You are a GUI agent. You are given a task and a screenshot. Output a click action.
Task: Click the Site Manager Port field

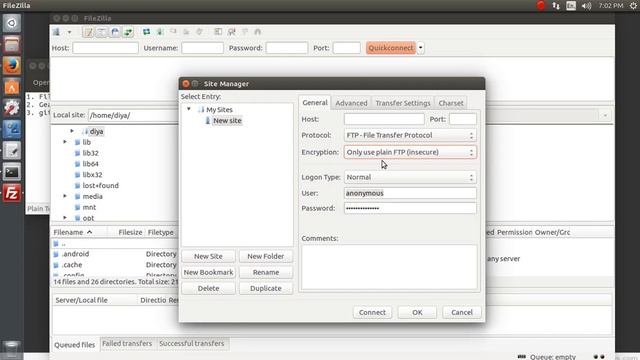(463, 119)
